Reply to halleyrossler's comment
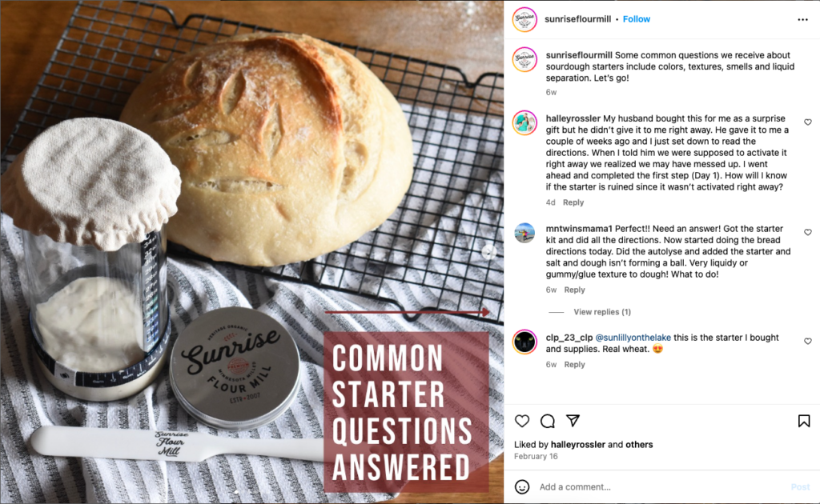820x504 pixels. pyautogui.click(x=573, y=202)
